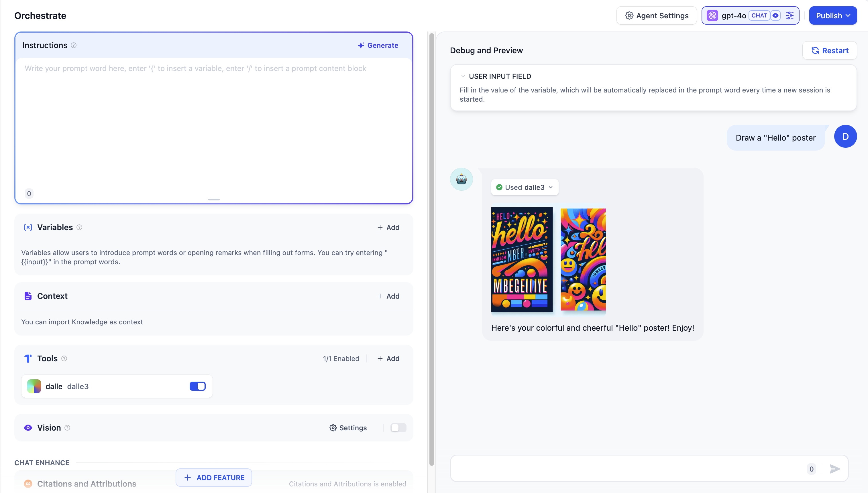Image resolution: width=868 pixels, height=493 pixels.
Task: Open the gpt-4o model selector
Action: coord(733,15)
